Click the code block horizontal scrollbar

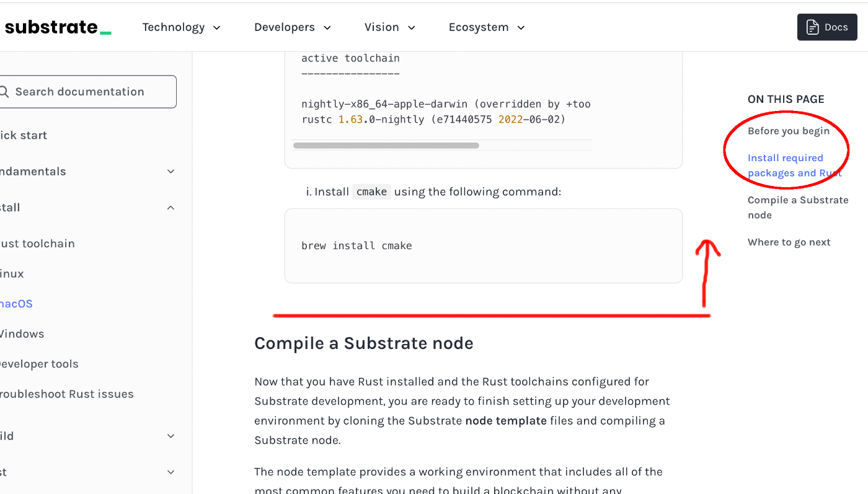tap(386, 146)
